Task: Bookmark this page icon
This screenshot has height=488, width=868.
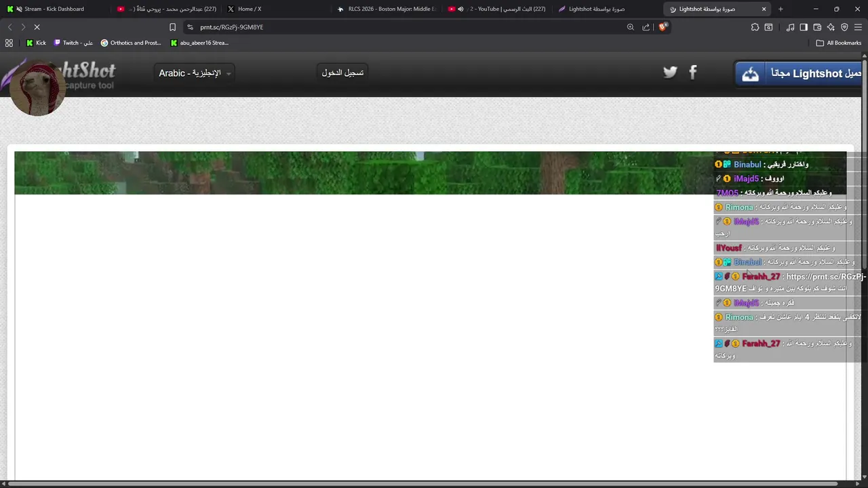Action: [x=172, y=27]
